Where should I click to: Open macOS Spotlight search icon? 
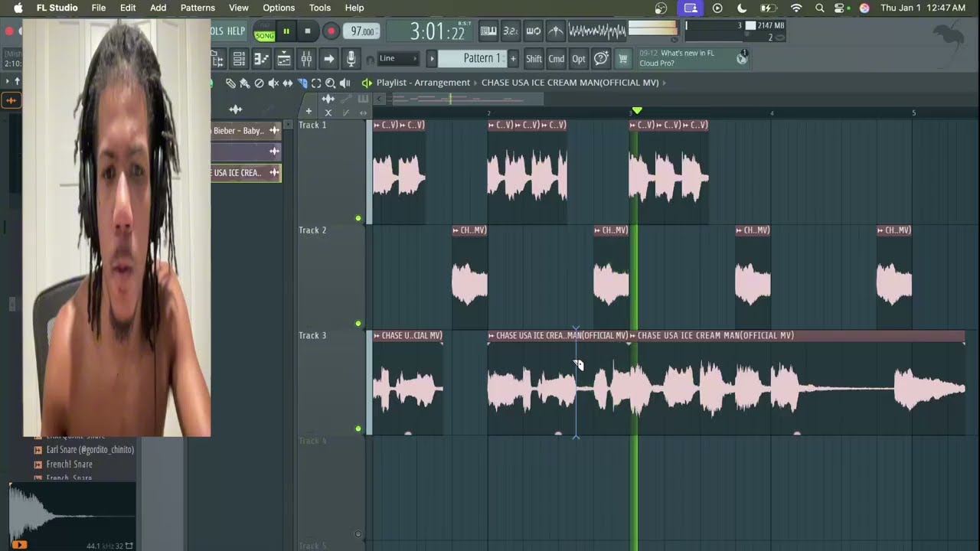click(820, 8)
